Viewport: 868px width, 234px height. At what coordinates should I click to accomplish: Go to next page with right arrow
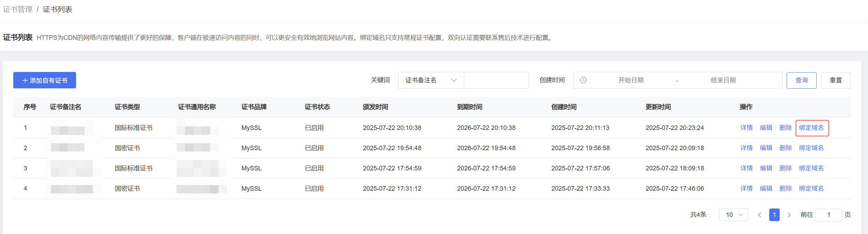click(x=789, y=215)
